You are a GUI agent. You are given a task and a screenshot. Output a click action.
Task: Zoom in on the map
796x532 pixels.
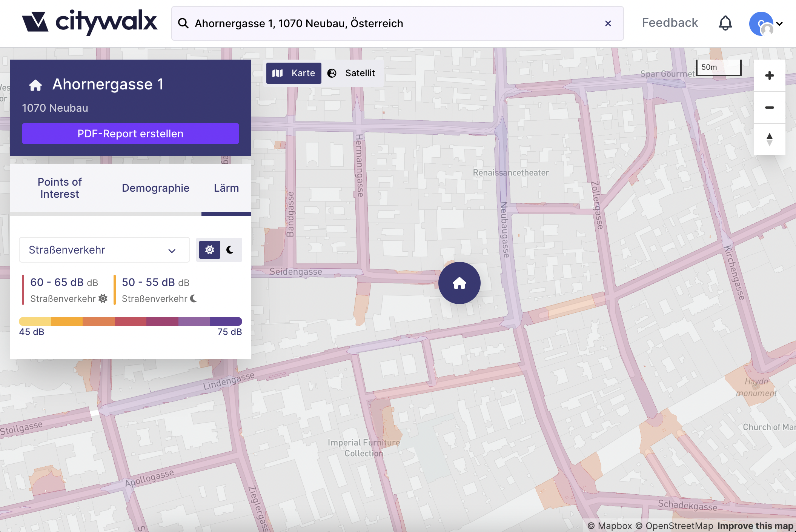pyautogui.click(x=770, y=75)
